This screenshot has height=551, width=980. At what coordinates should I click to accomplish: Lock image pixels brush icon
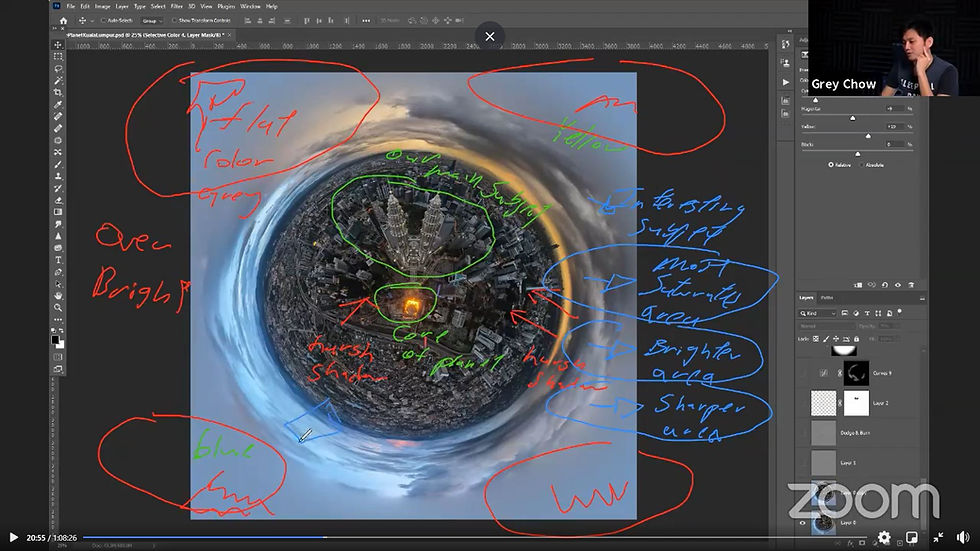826,339
